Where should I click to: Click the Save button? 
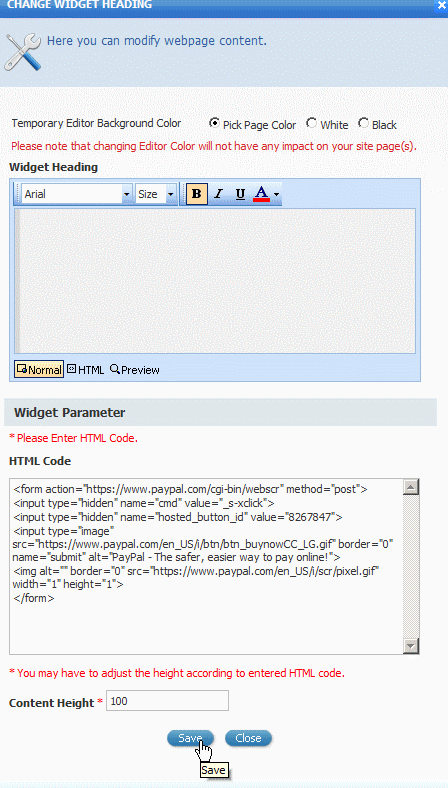(191, 738)
